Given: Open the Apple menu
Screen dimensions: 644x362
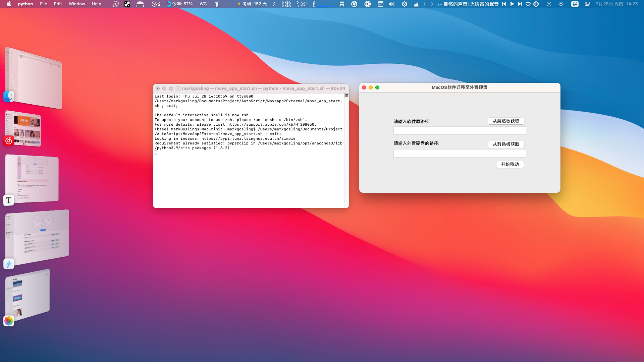Looking at the screenshot, I should pyautogui.click(x=9, y=4).
